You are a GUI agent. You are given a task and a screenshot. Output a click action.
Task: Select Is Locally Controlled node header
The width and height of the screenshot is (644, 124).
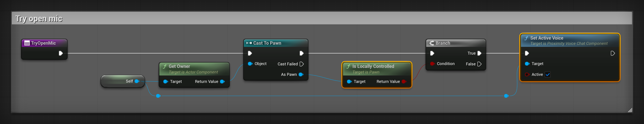[376, 69]
